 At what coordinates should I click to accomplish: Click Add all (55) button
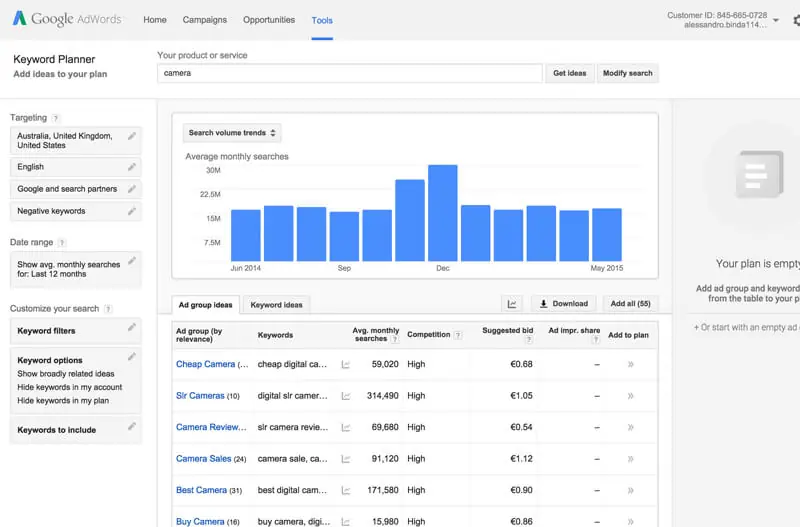pyautogui.click(x=631, y=304)
